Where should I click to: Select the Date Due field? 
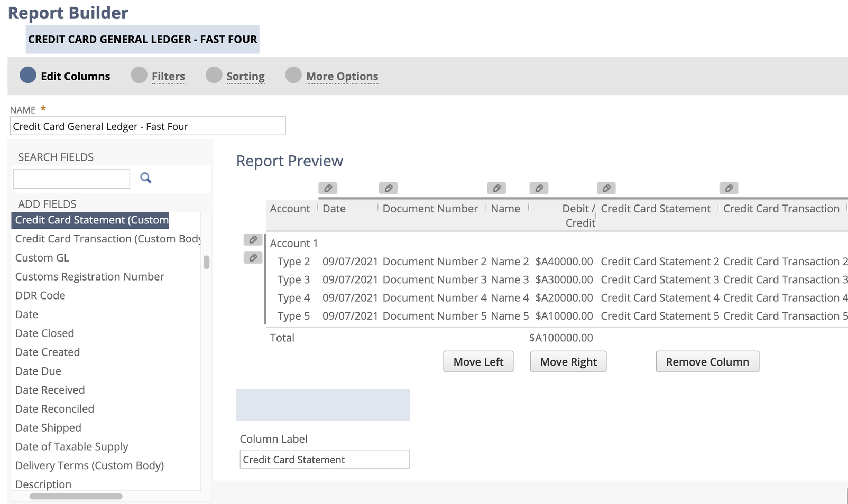(x=38, y=371)
